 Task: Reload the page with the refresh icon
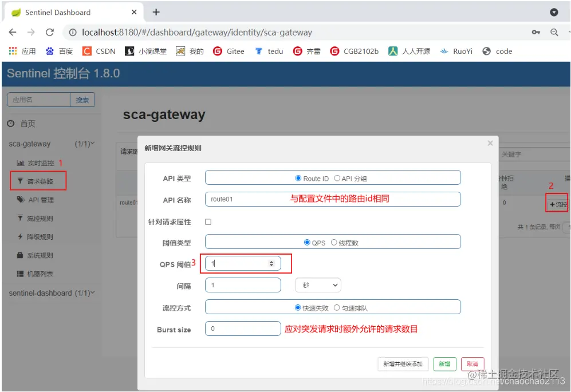pyautogui.click(x=50, y=33)
